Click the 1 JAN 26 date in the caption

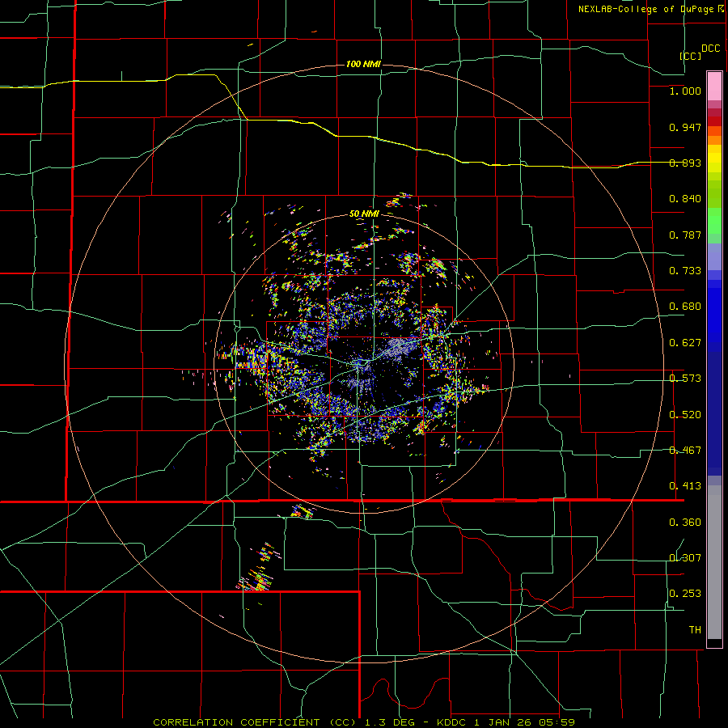503,722
